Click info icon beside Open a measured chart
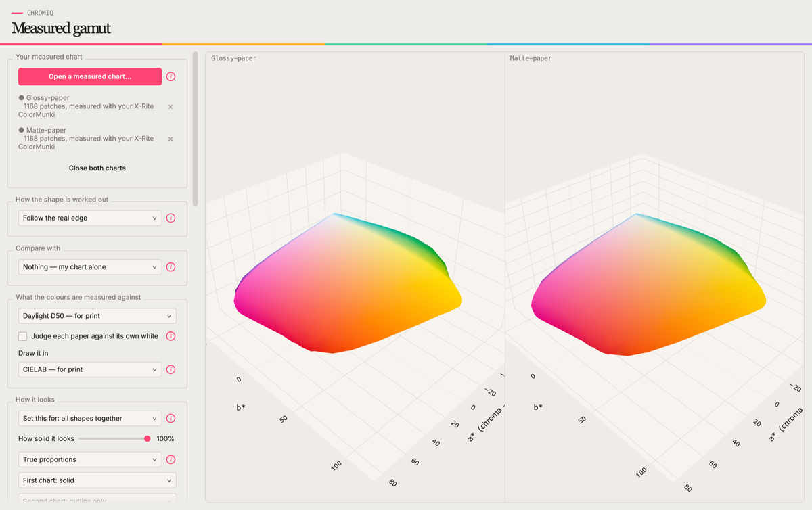The image size is (812, 510). [x=171, y=76]
